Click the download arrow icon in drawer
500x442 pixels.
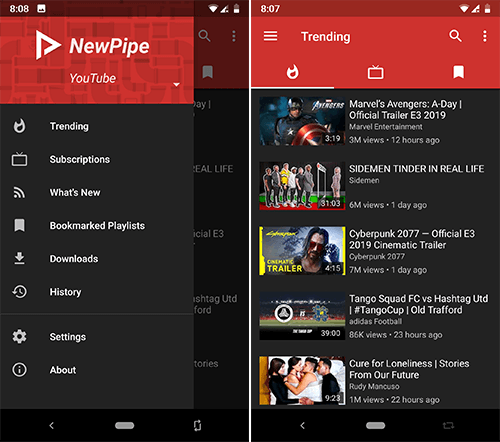click(x=19, y=258)
